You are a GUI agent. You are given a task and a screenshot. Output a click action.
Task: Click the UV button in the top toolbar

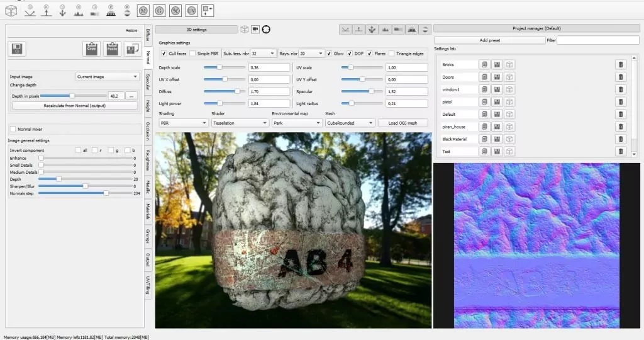coord(192,11)
